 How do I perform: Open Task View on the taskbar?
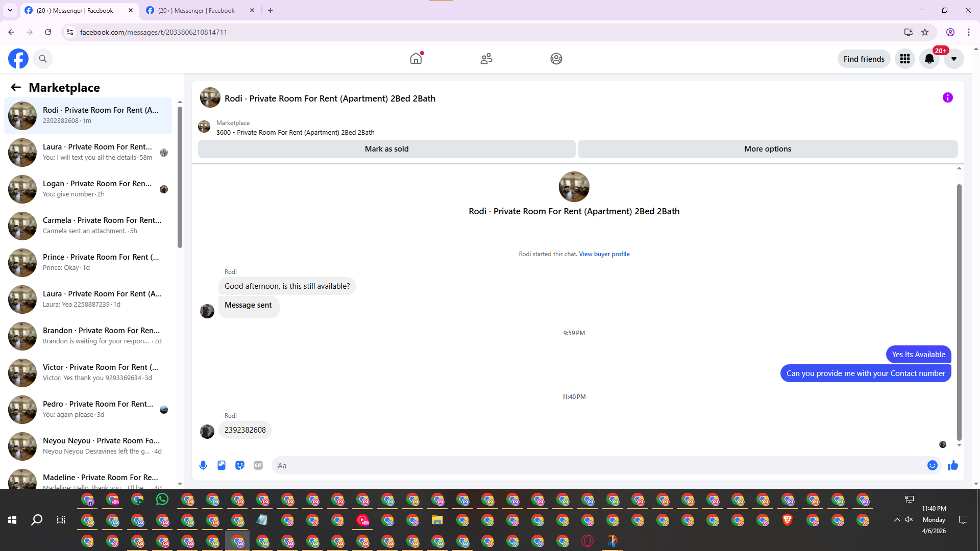(61, 520)
